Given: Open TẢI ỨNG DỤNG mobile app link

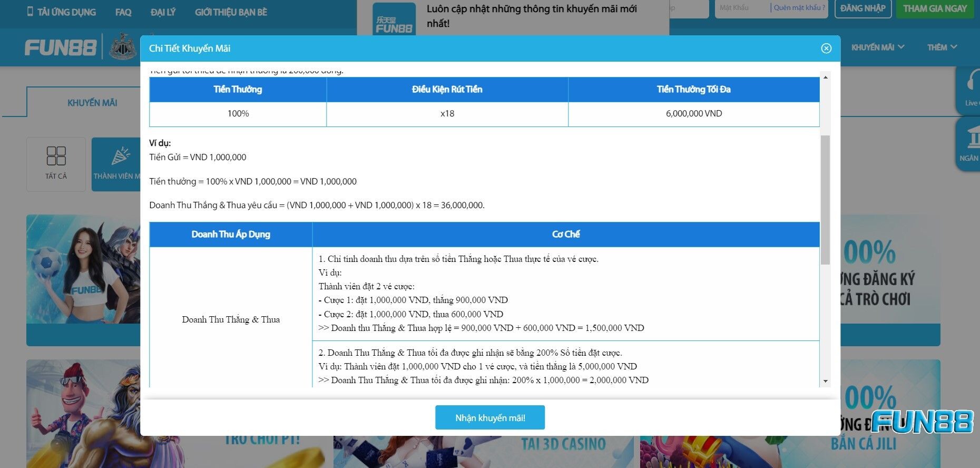Looking at the screenshot, I should click(x=62, y=12).
